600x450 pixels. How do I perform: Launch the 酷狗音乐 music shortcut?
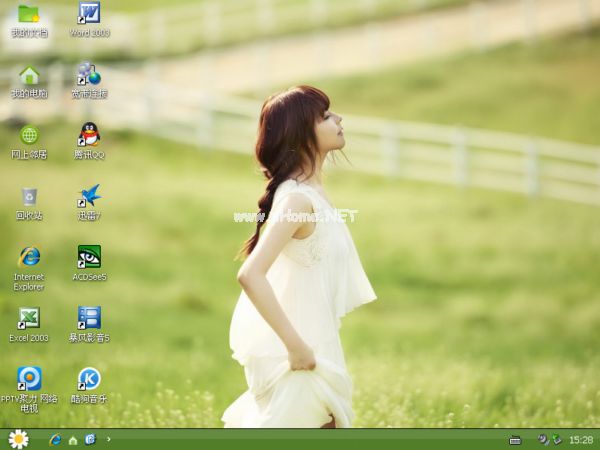(89, 378)
